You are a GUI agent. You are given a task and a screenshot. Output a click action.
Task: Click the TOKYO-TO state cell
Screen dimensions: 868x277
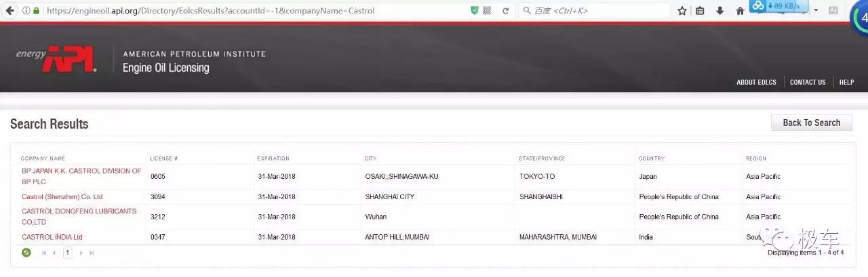pos(537,177)
